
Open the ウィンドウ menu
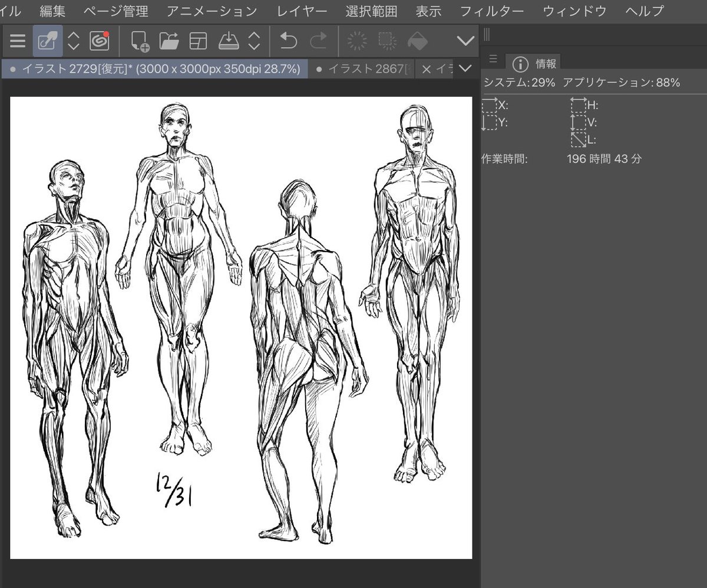point(574,11)
